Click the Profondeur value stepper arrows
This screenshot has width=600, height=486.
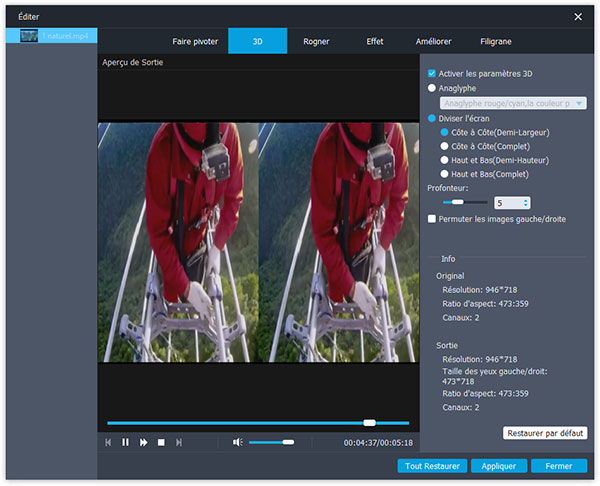point(526,202)
